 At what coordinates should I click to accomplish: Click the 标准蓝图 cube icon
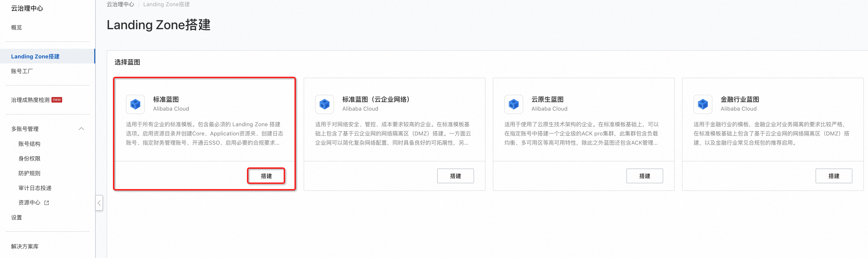[135, 104]
